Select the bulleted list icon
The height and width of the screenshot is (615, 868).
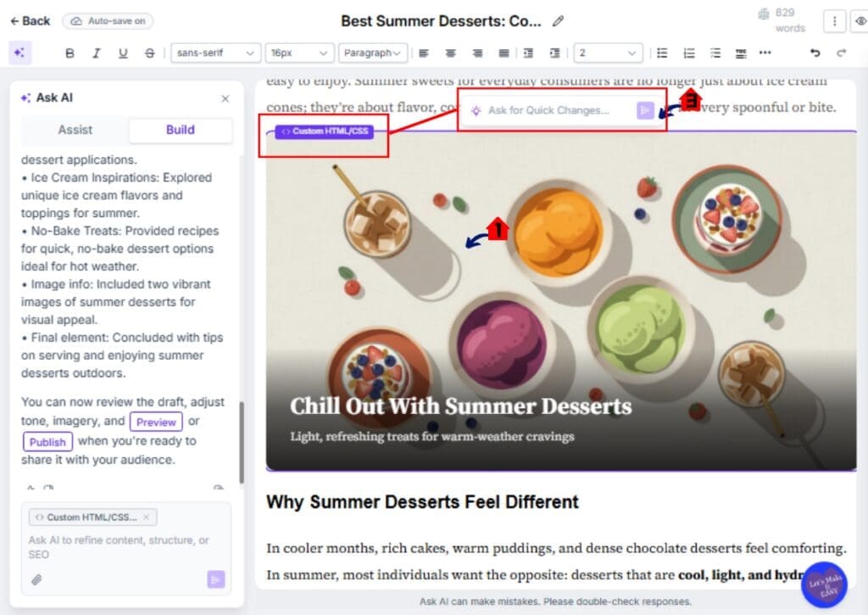[662, 53]
